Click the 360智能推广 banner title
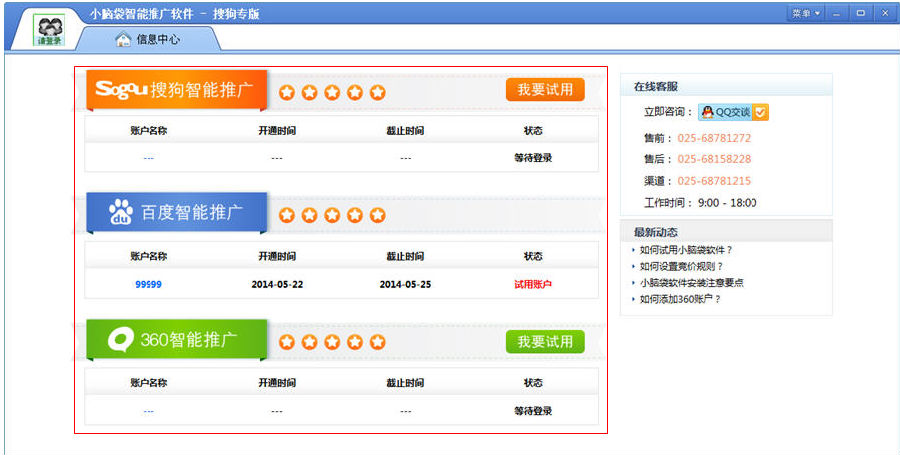Image resolution: width=900 pixels, height=455 pixels. [x=188, y=339]
